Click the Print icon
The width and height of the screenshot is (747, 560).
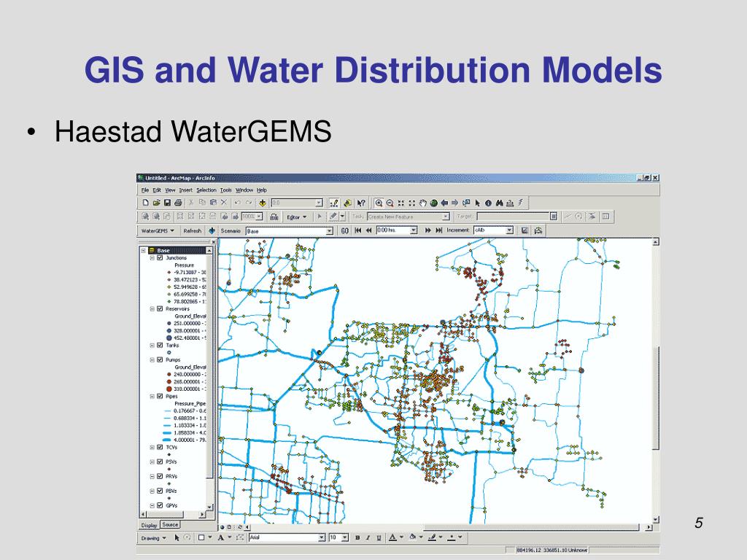click(178, 203)
